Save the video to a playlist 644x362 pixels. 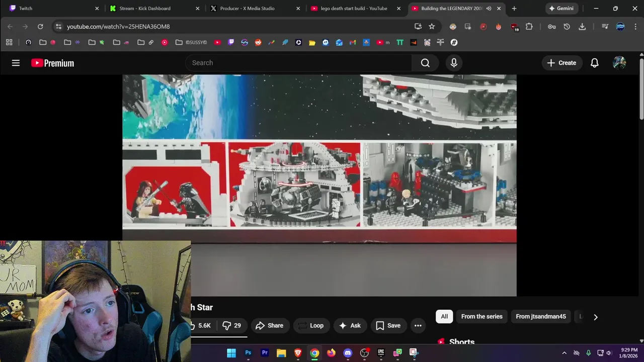[388, 325]
